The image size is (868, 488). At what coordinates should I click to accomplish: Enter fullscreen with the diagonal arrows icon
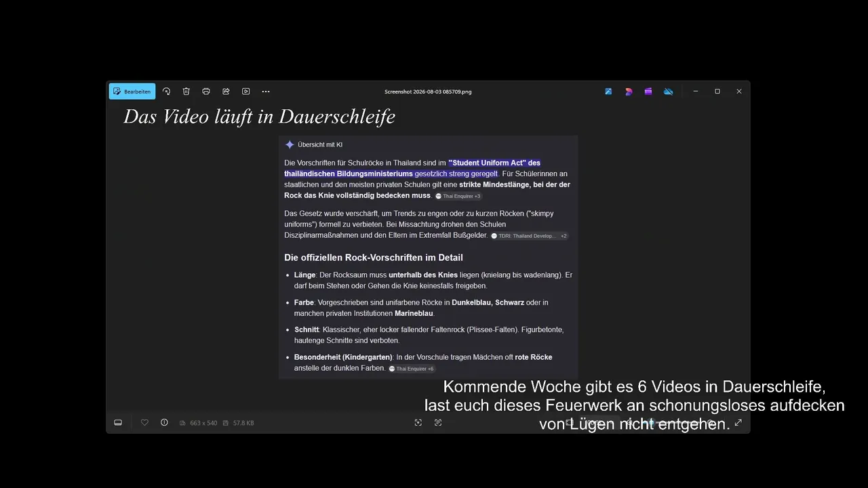pyautogui.click(x=738, y=422)
